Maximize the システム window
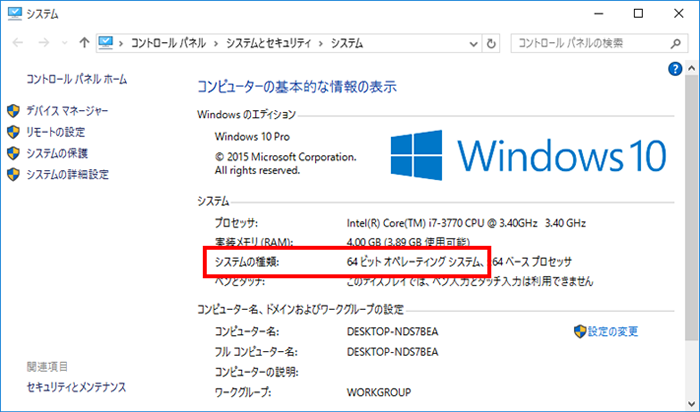Image resolution: width=700 pixels, height=412 pixels. click(638, 14)
